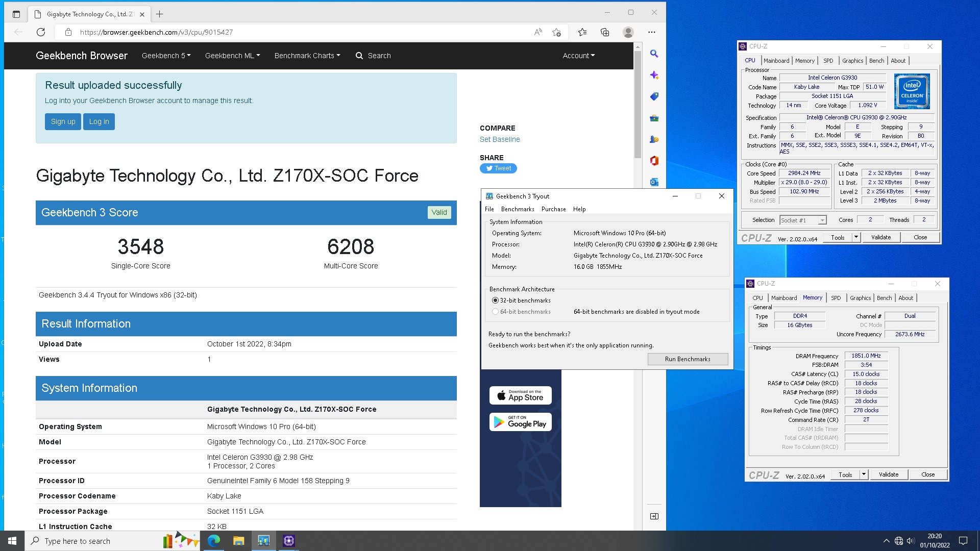This screenshot has width=980, height=551.
Task: Switch to CPU-Z app in taskbar
Action: (x=288, y=541)
